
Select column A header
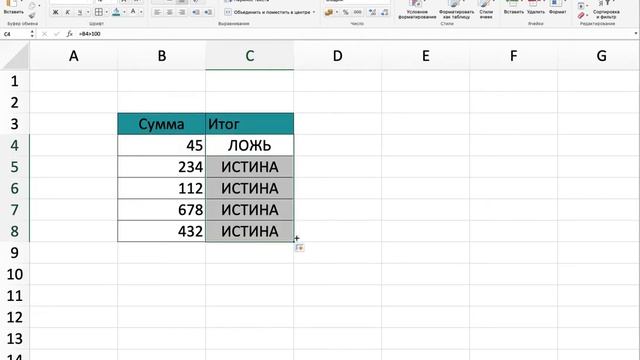coord(73,56)
